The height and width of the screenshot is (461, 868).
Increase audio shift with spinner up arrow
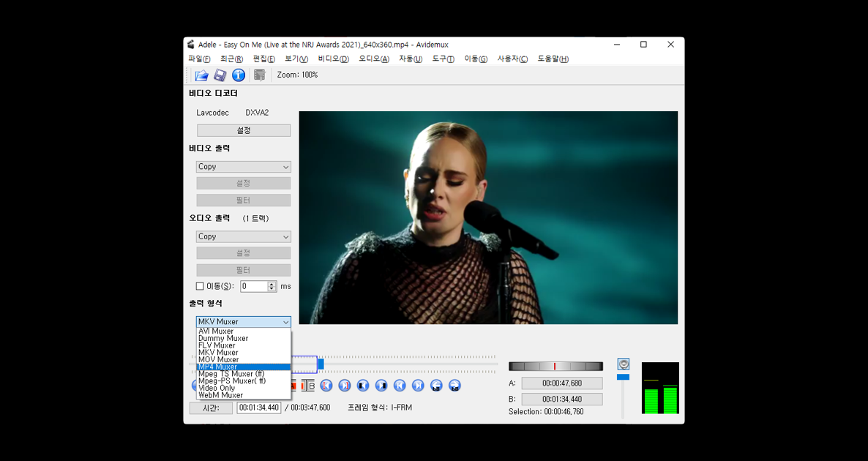click(272, 284)
